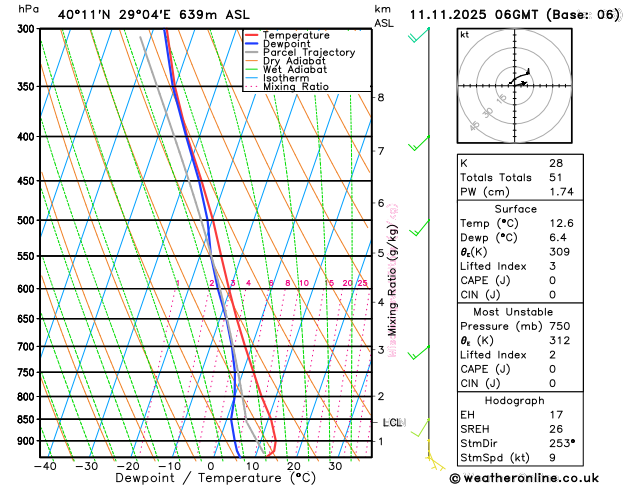Click the '−20' temperature axis label

point(128,466)
